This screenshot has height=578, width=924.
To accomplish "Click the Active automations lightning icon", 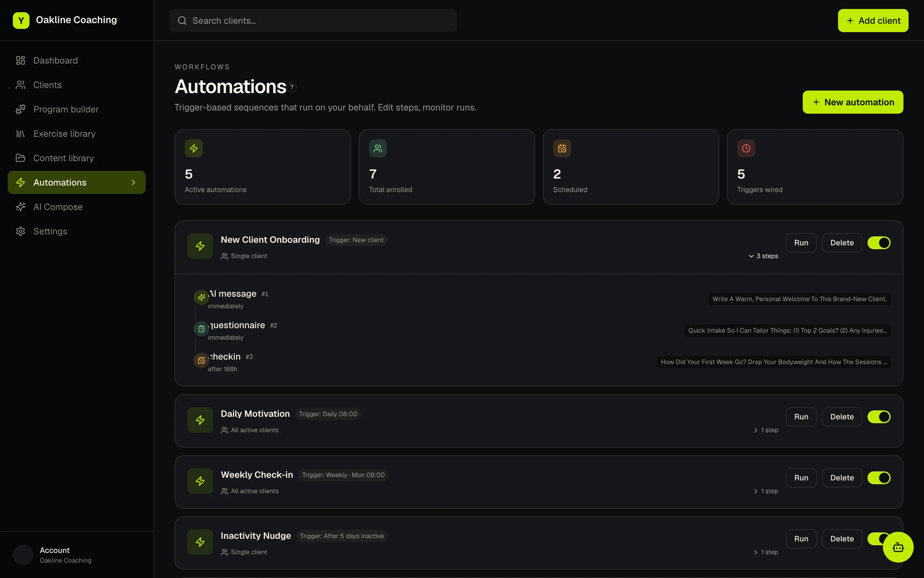I will (193, 148).
